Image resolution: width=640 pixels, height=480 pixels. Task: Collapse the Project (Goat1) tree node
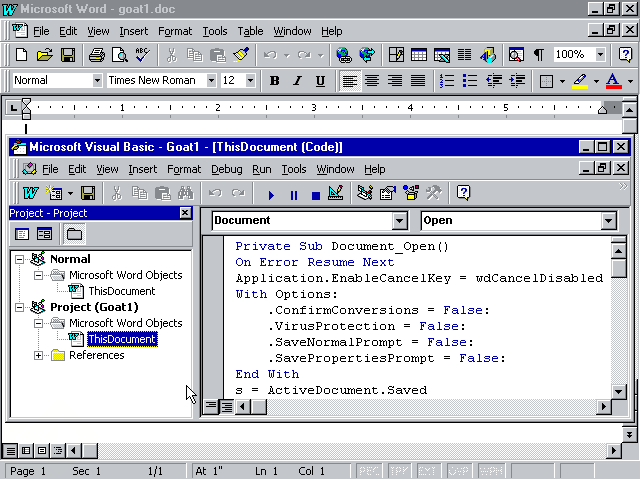click(19, 307)
